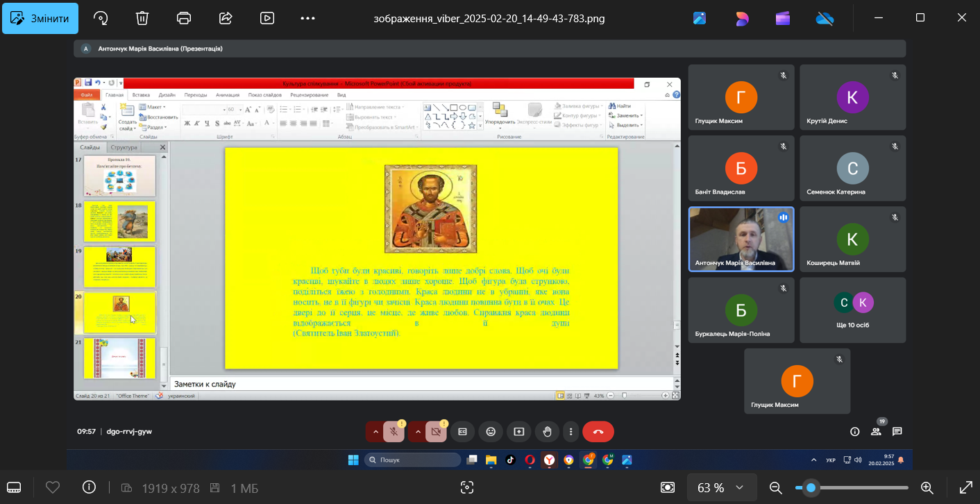Open the Start button in the inner taskbar
The height and width of the screenshot is (504, 980).
click(353, 460)
